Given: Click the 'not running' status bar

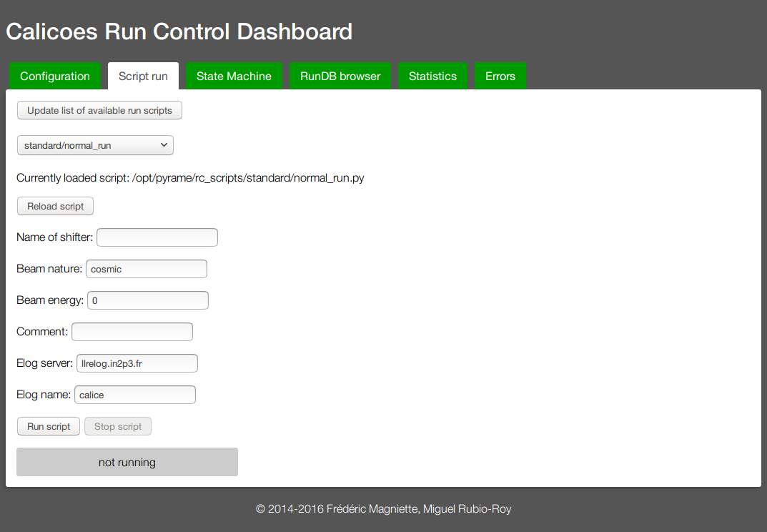Looking at the screenshot, I should pyautogui.click(x=127, y=462).
